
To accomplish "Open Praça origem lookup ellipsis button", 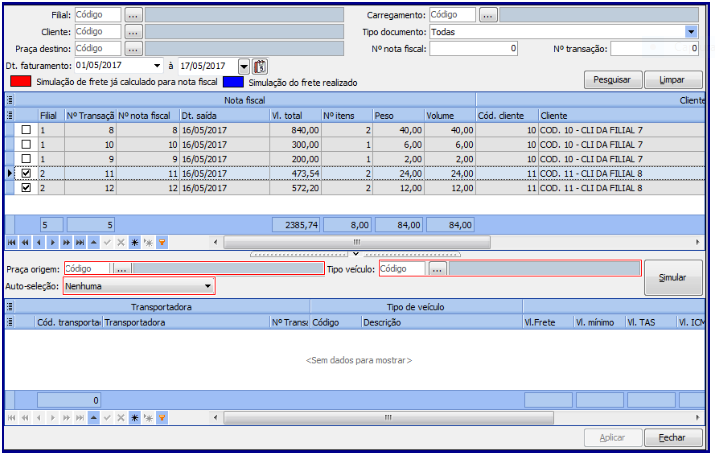I will click(x=121, y=269).
